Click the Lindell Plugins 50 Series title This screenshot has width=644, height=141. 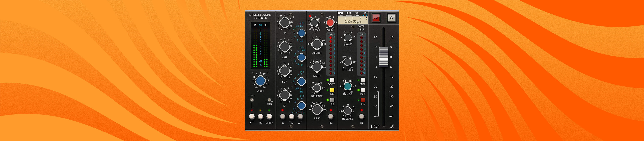click(260, 16)
